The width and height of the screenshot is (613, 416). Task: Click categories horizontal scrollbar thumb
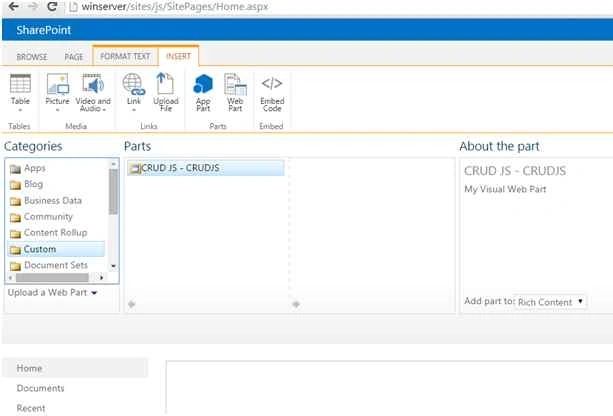coord(52,278)
